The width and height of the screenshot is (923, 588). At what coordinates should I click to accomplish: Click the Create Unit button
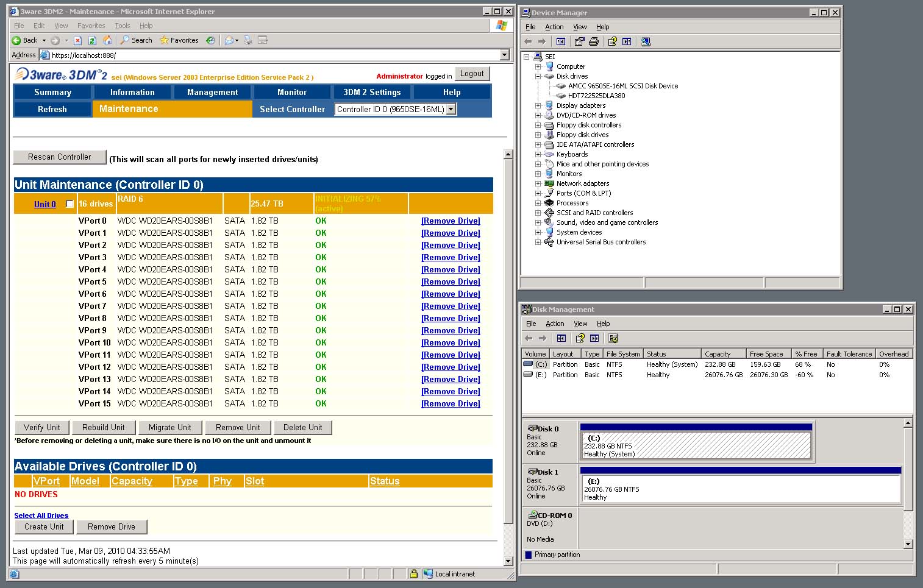coord(44,527)
